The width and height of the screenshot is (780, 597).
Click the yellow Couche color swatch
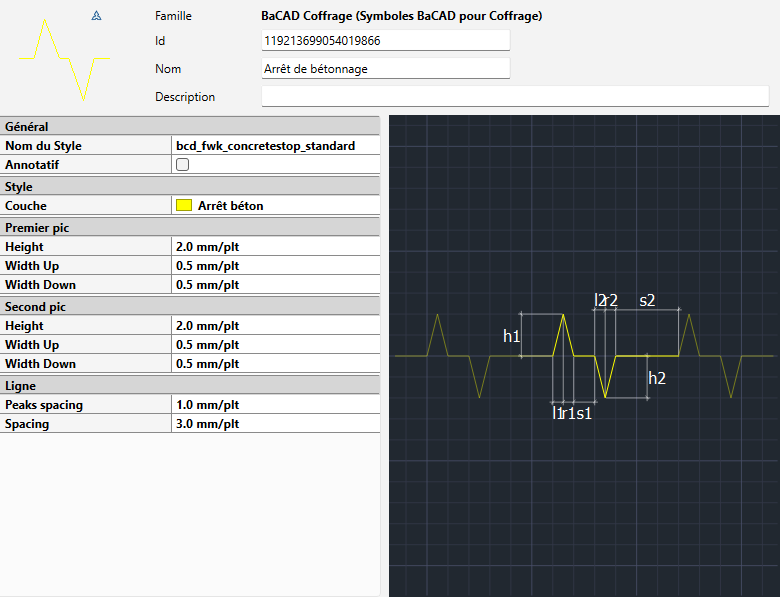pos(184,206)
